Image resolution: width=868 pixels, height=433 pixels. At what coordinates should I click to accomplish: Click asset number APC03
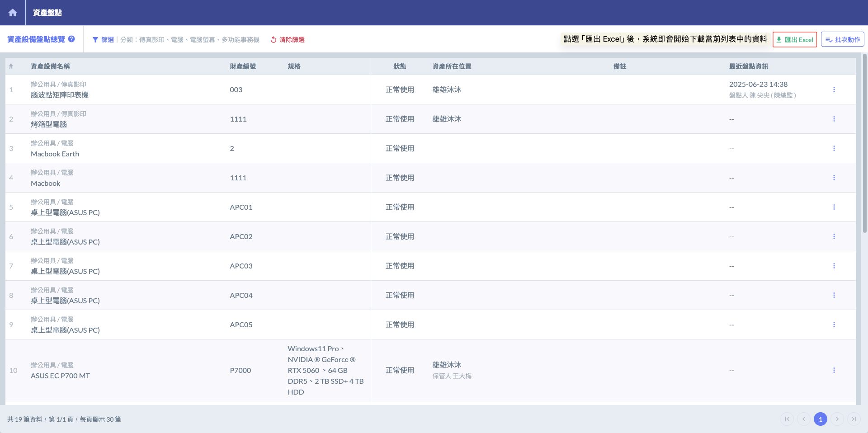click(241, 266)
